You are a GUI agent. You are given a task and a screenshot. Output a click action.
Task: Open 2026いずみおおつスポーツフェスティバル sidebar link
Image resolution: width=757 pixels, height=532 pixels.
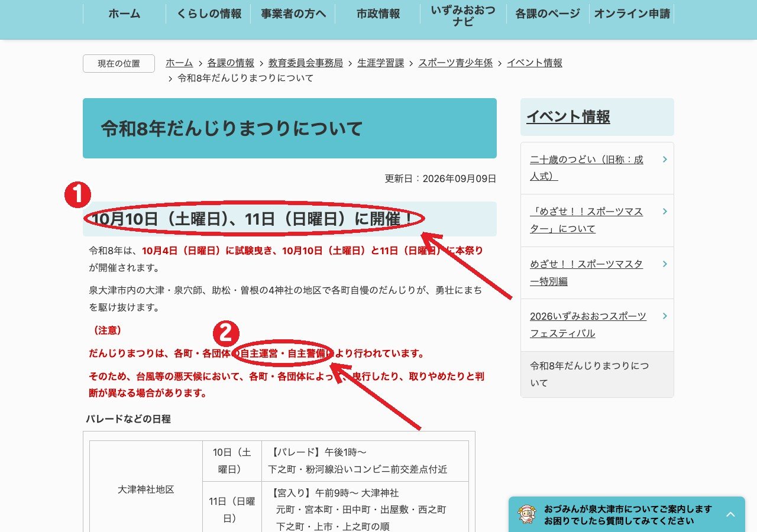588,325
